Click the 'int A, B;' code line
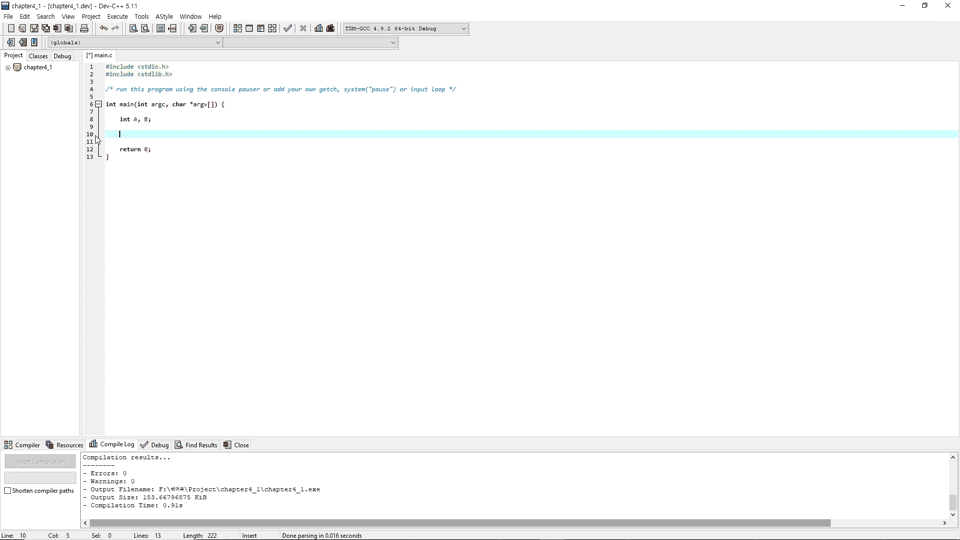 coord(135,119)
